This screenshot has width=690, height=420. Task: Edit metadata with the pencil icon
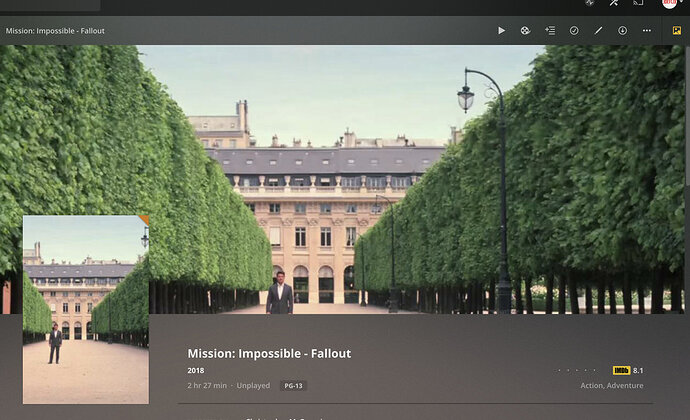click(x=598, y=30)
